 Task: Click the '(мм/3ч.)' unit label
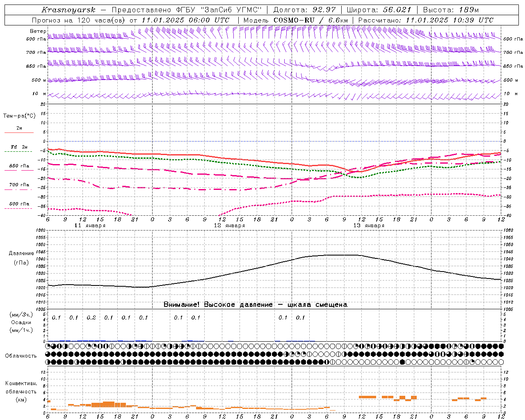[x=21, y=315]
